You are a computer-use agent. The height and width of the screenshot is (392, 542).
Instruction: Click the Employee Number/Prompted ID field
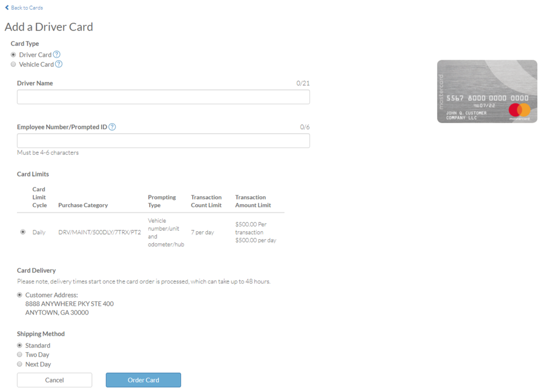(x=163, y=140)
